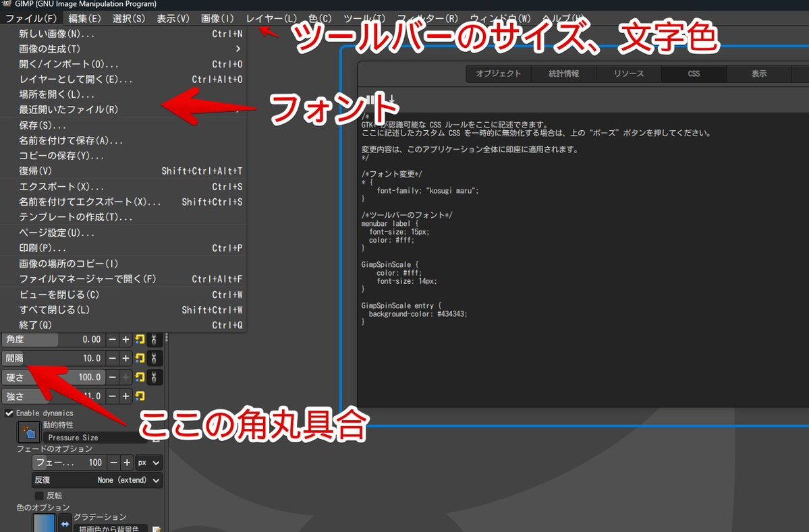Check the 反転 checkbox
This screenshot has height=532, width=809.
(38, 496)
